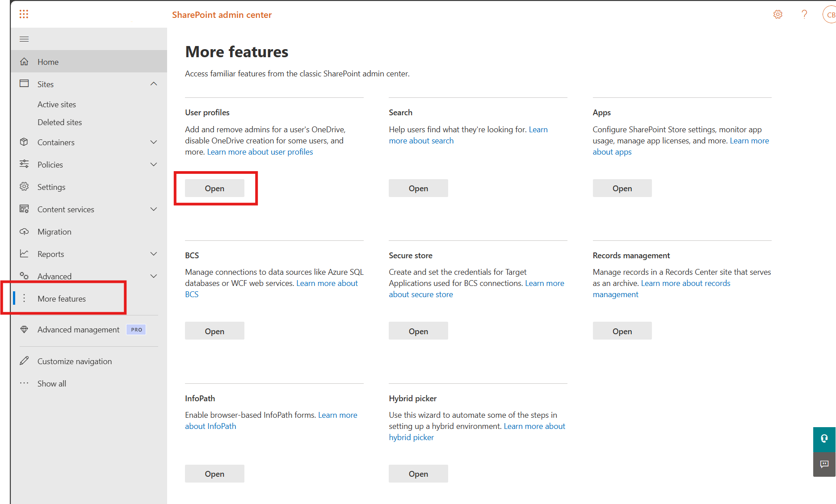Expand the Policies section chevron
836x504 pixels.
click(154, 164)
